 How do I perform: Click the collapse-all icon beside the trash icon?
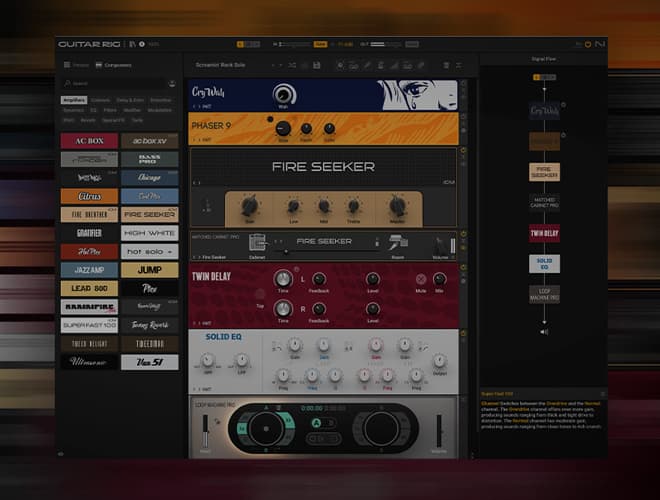tap(459, 65)
